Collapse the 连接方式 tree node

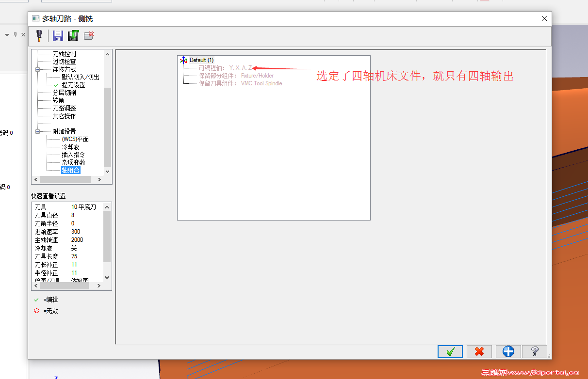(37, 69)
